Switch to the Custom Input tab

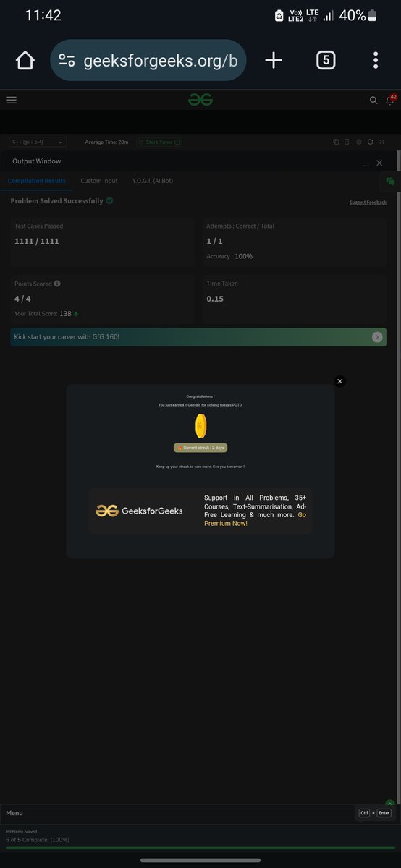point(99,181)
